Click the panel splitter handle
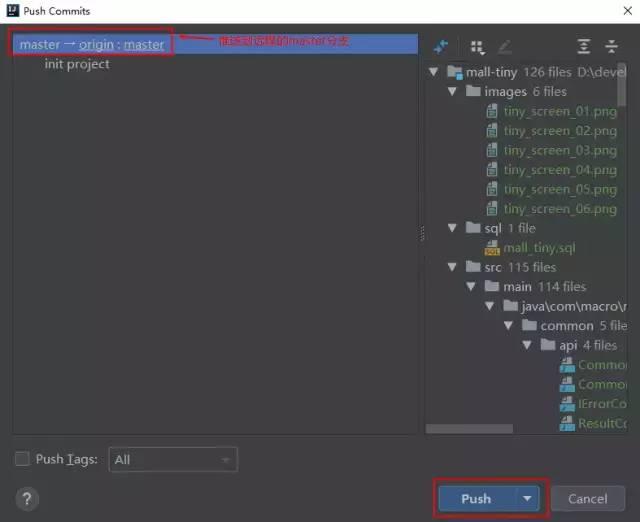The height and width of the screenshot is (522, 640). [x=422, y=233]
